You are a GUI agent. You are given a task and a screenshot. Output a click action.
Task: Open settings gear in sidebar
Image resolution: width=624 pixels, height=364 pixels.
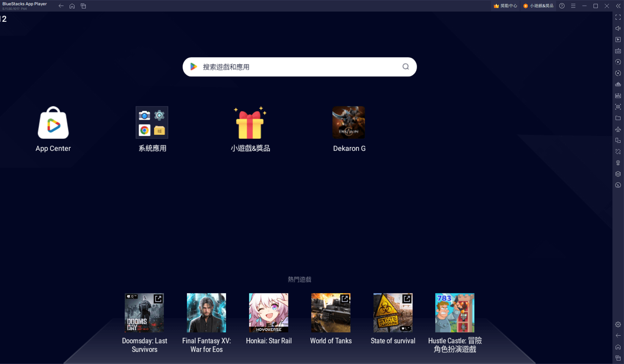coord(618,324)
